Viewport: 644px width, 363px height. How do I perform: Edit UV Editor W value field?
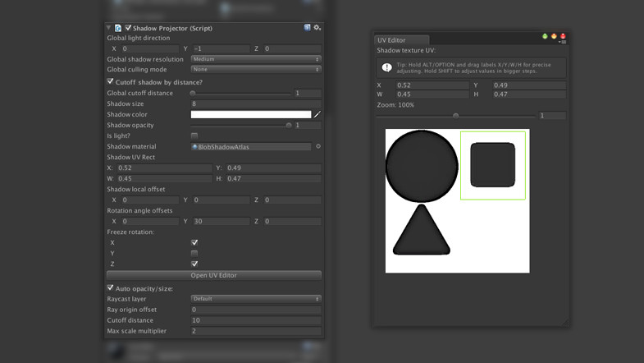click(432, 94)
